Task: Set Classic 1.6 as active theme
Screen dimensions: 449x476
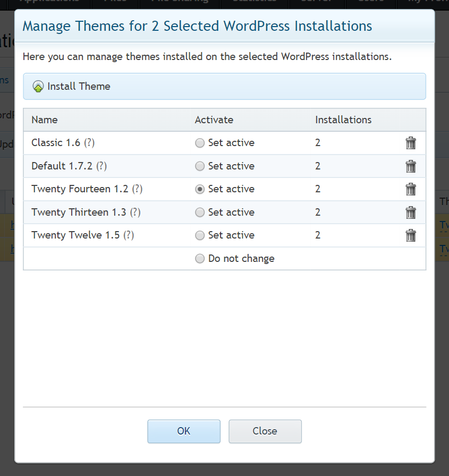Action: click(x=200, y=143)
